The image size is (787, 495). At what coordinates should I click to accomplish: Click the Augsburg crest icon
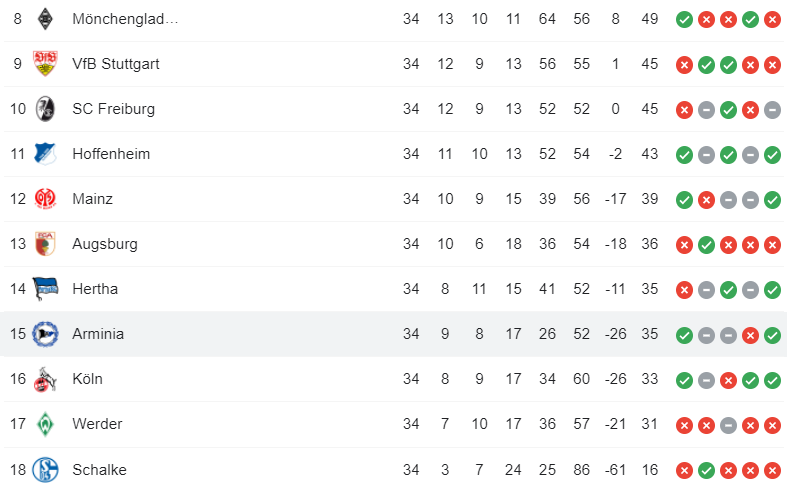click(45, 243)
